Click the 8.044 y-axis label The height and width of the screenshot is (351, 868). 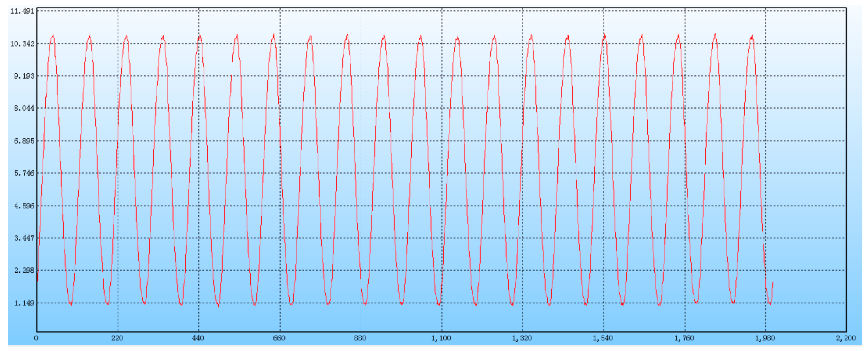coord(24,108)
